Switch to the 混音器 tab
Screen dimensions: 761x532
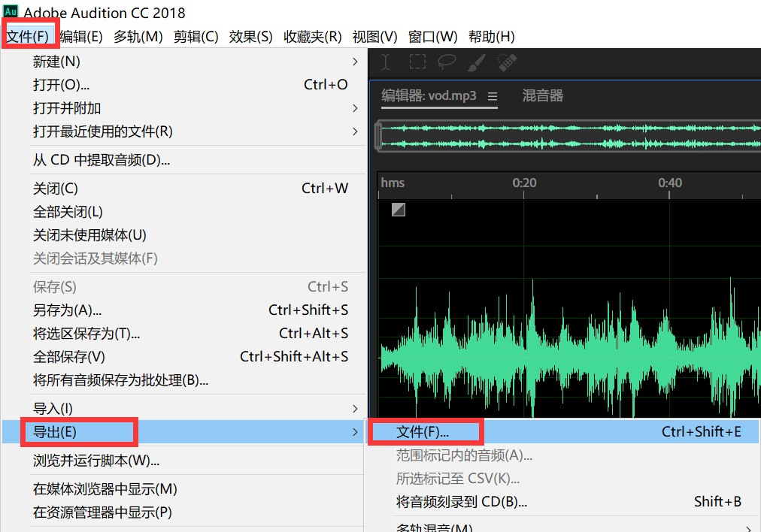[x=542, y=95]
